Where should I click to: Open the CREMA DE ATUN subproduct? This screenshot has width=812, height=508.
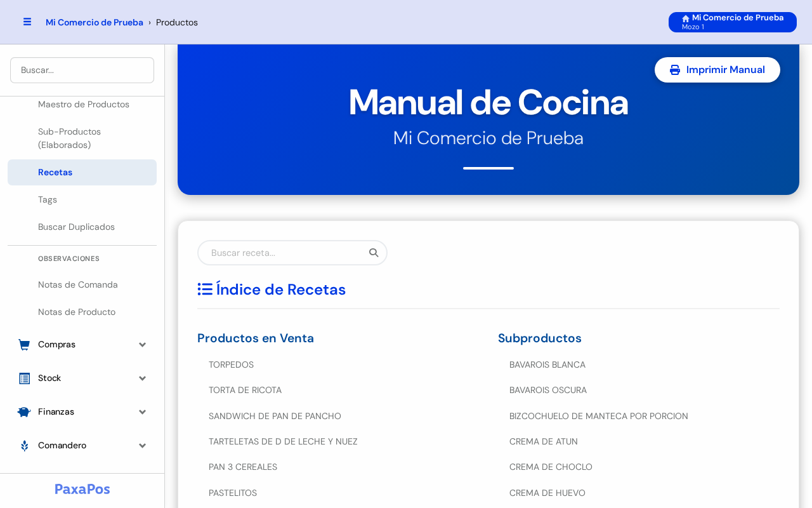tap(544, 441)
